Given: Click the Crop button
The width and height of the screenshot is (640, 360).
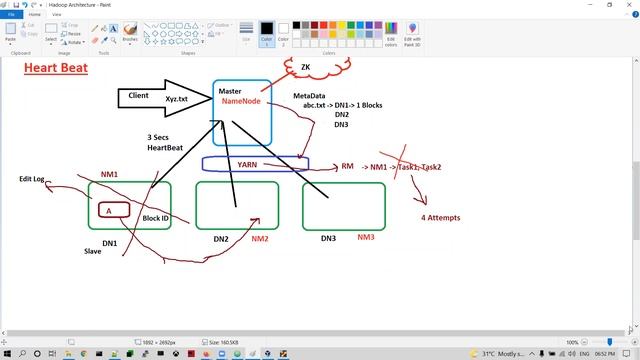Looking at the screenshot, I should pyautogui.click(x=69, y=25).
